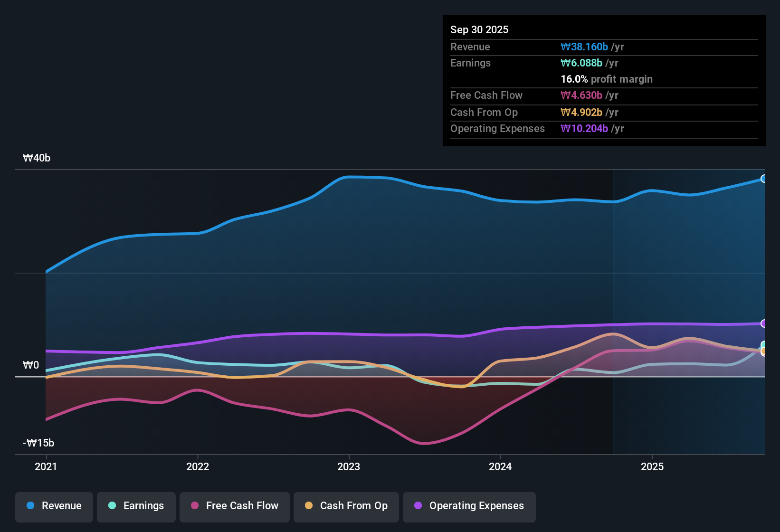Click the ₩40b axis gridline label

pyautogui.click(x=37, y=158)
